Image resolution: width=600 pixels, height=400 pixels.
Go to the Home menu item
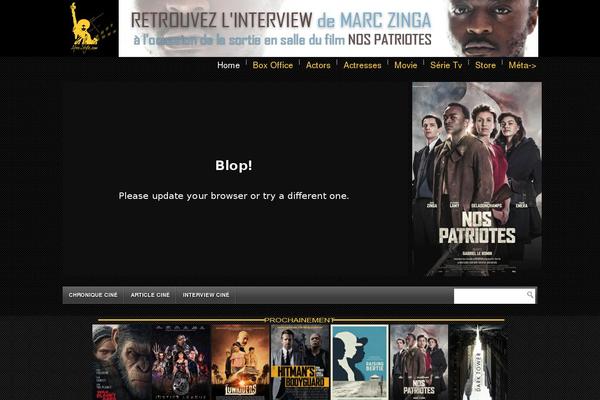click(228, 65)
